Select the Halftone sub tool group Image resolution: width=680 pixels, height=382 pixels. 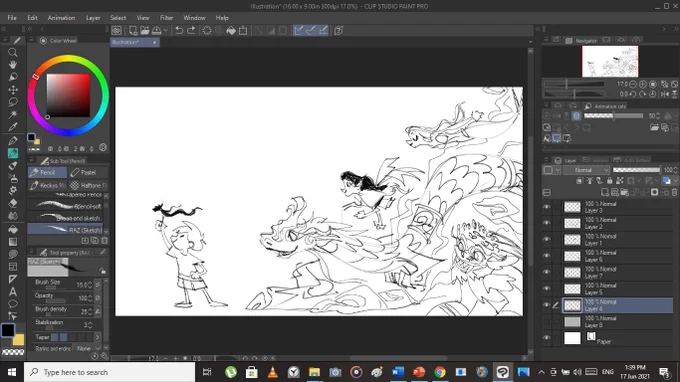(x=88, y=185)
